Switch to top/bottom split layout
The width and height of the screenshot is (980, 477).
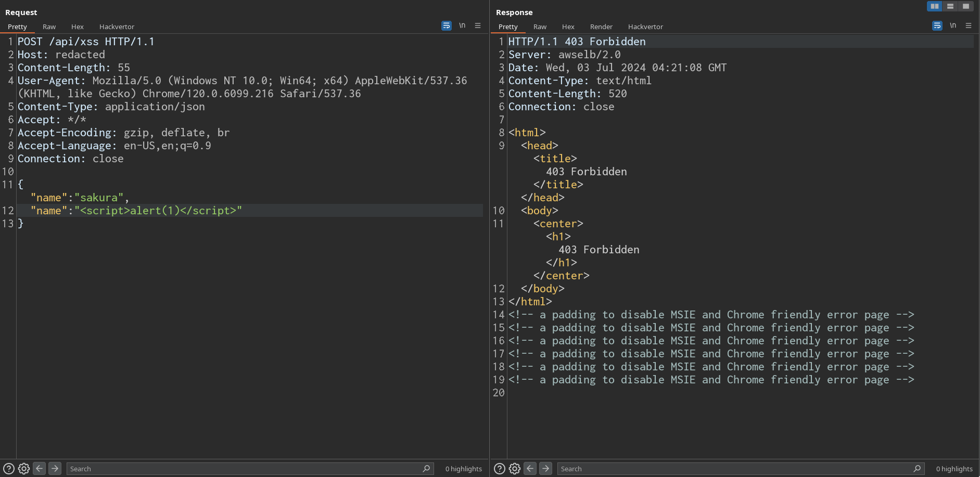(950, 6)
